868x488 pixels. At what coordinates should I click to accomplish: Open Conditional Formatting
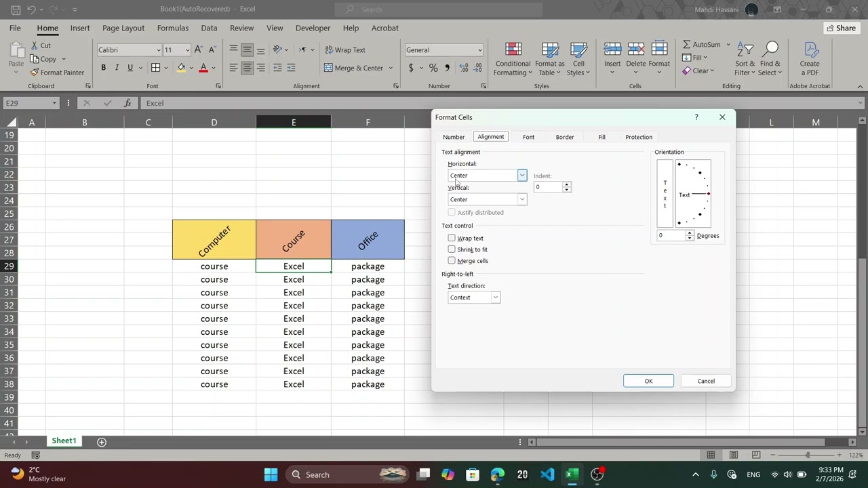pyautogui.click(x=513, y=60)
